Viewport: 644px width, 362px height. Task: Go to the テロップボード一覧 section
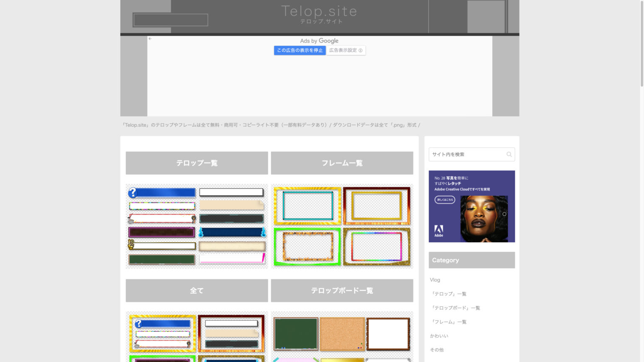[342, 291]
